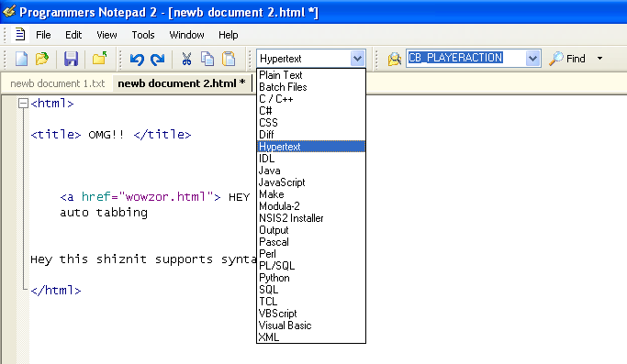Open the View menu
627x364 pixels.
coord(106,35)
